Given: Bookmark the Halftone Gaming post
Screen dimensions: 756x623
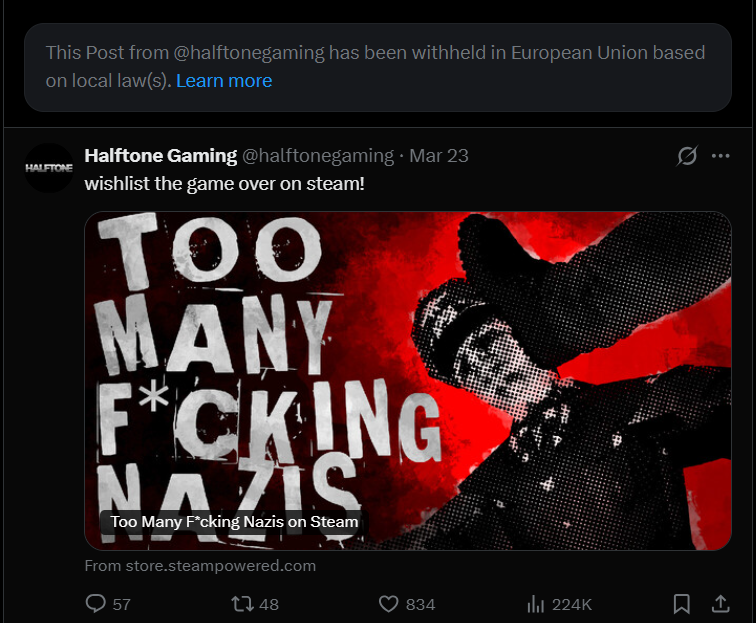Looking at the screenshot, I should click(682, 604).
